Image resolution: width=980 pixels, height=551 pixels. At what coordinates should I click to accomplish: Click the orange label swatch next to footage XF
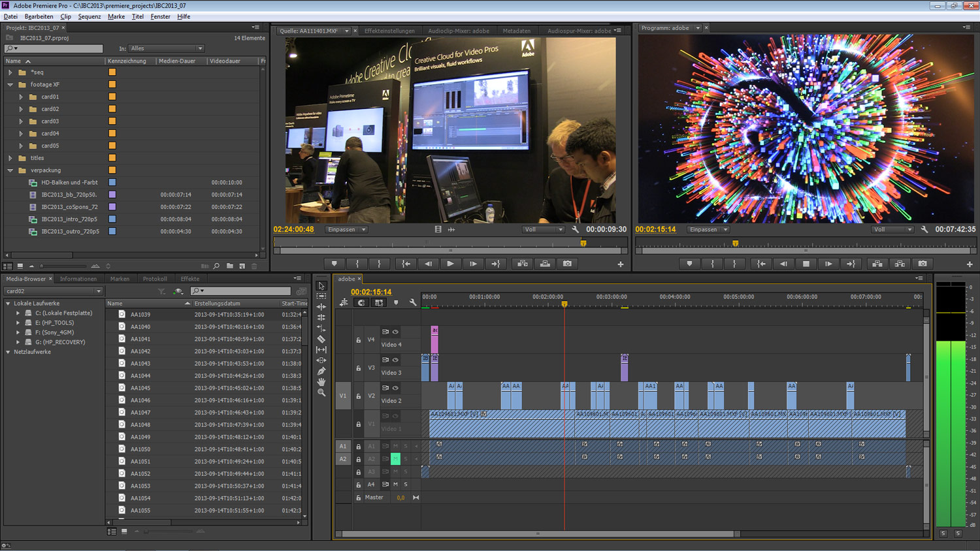112,84
